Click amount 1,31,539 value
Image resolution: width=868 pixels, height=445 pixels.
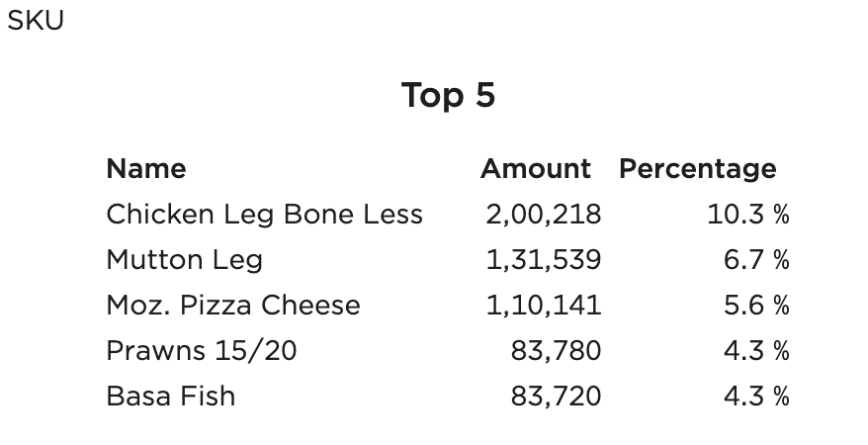[543, 260]
